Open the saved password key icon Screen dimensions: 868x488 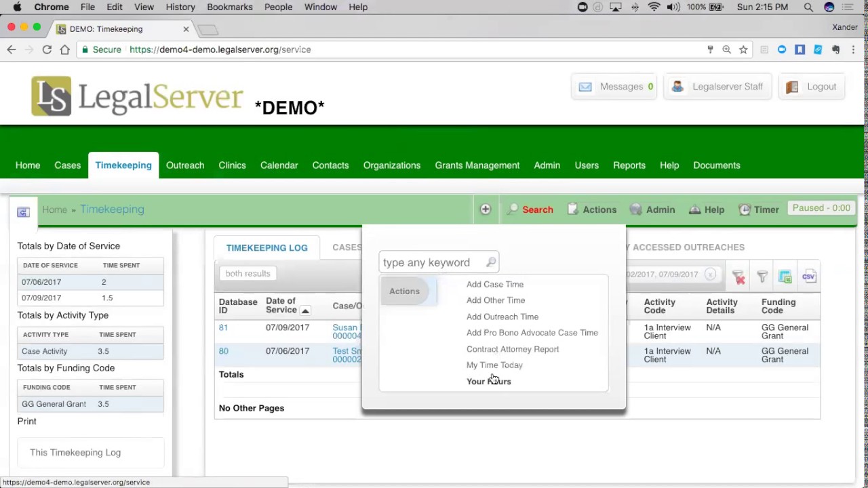pyautogui.click(x=710, y=49)
